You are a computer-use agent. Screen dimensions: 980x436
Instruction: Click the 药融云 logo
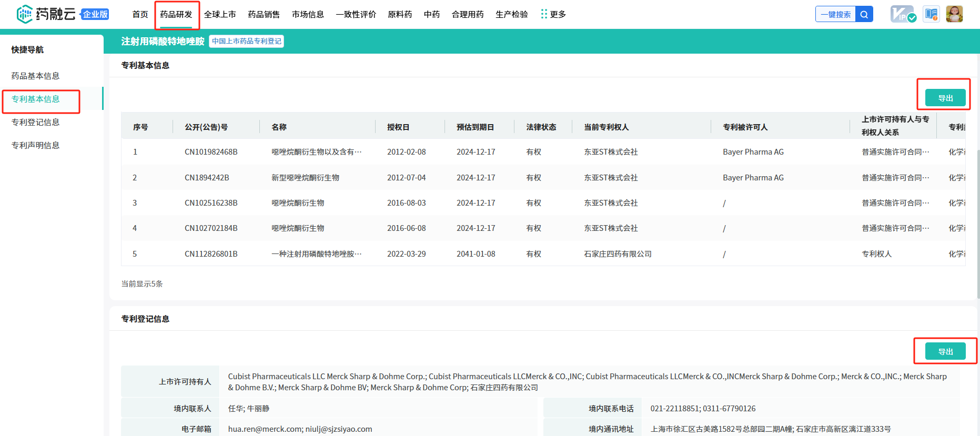46,14
